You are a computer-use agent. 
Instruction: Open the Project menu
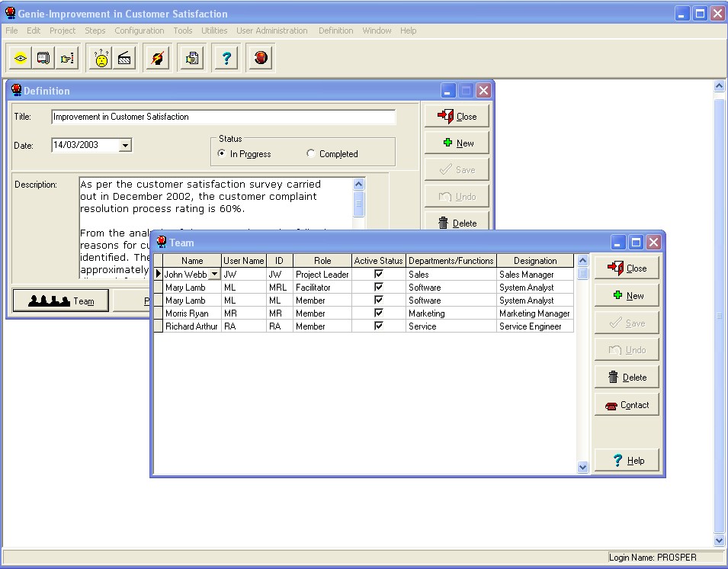click(x=63, y=31)
